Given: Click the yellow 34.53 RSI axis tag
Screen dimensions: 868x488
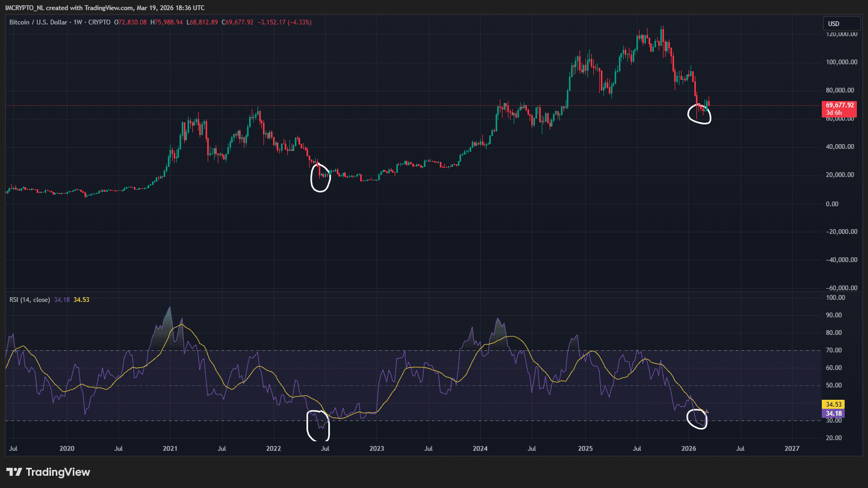Looking at the screenshot, I should 833,405.
